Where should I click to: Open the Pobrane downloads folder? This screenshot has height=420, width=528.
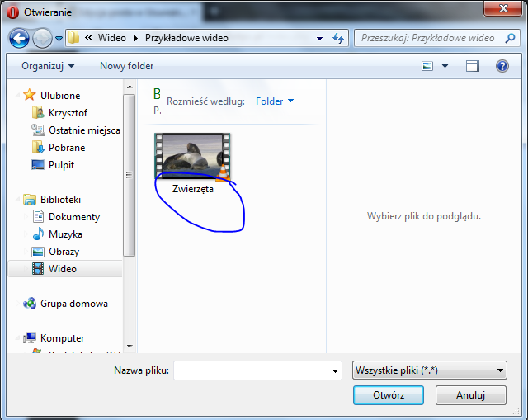click(67, 148)
